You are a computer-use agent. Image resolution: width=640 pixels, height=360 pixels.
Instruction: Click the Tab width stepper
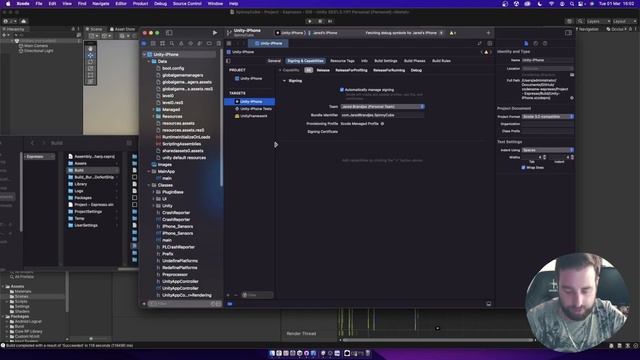[544, 157]
